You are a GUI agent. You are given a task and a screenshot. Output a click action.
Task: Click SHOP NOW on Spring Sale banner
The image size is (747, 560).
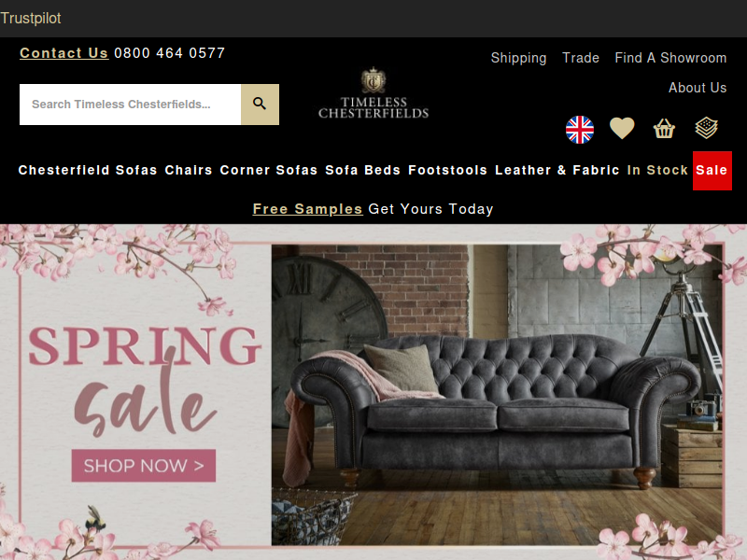coord(144,466)
